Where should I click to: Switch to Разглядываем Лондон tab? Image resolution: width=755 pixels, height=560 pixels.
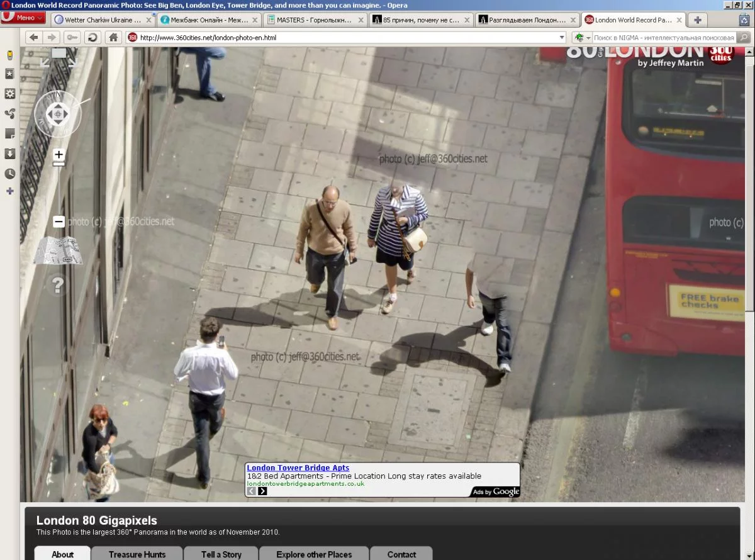pos(527,20)
